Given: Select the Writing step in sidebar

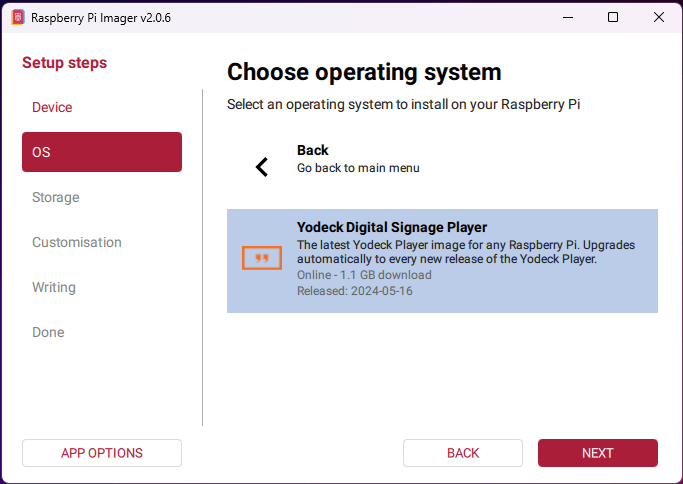Looking at the screenshot, I should pos(54,287).
